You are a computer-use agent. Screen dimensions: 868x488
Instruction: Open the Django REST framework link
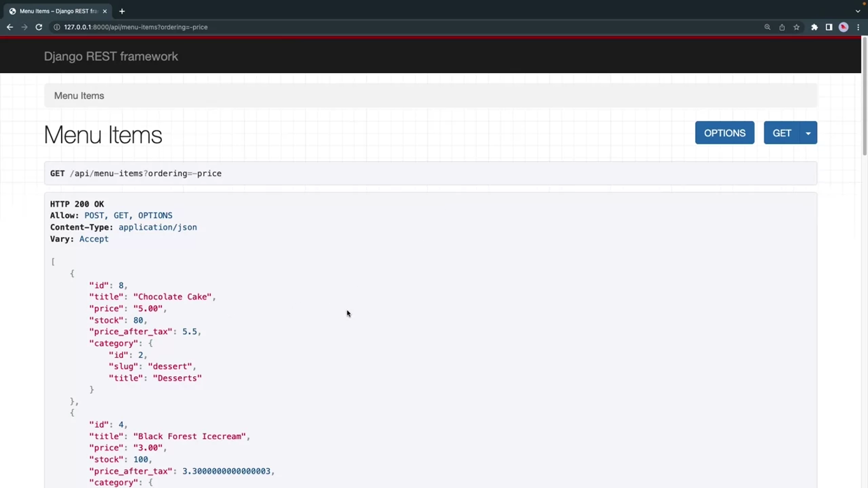pos(111,57)
